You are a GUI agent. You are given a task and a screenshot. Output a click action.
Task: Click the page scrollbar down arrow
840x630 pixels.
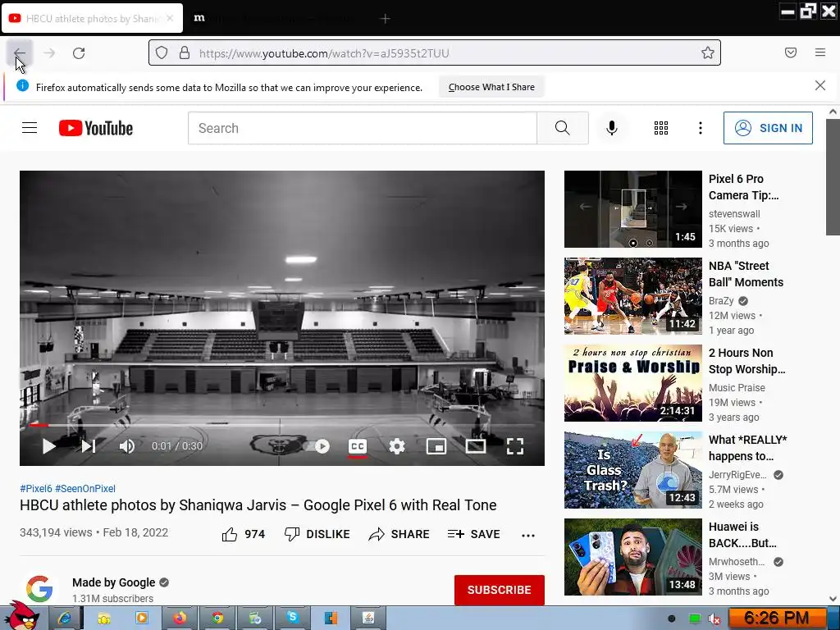coord(833,599)
